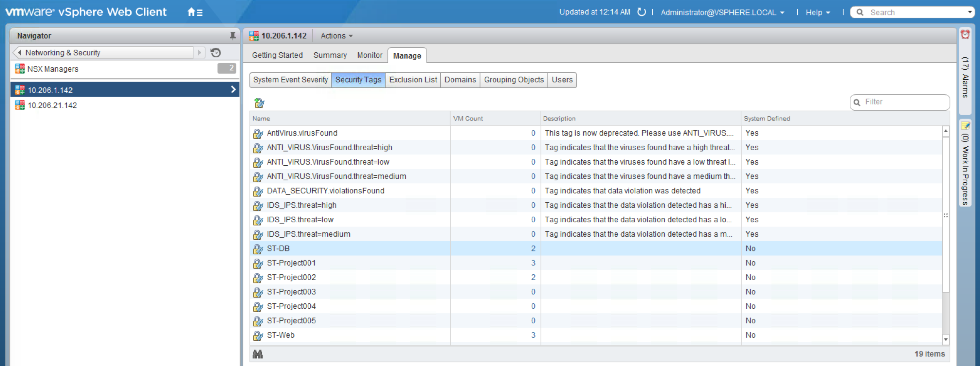980x366 pixels.
Task: Open the Administrator@VSPHERE.LOCAL user menu
Action: (x=722, y=12)
